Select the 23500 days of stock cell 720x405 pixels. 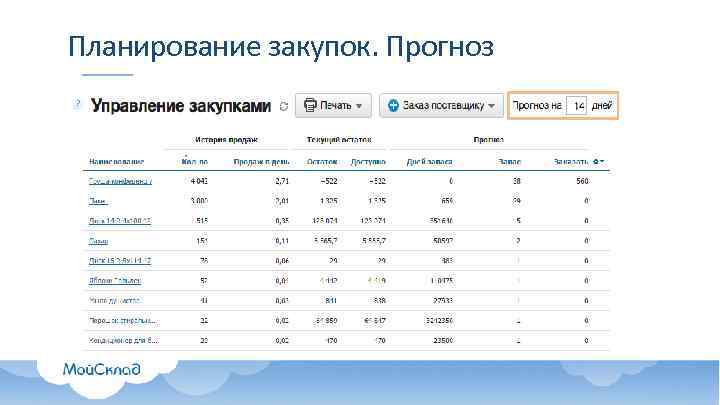coord(443,340)
